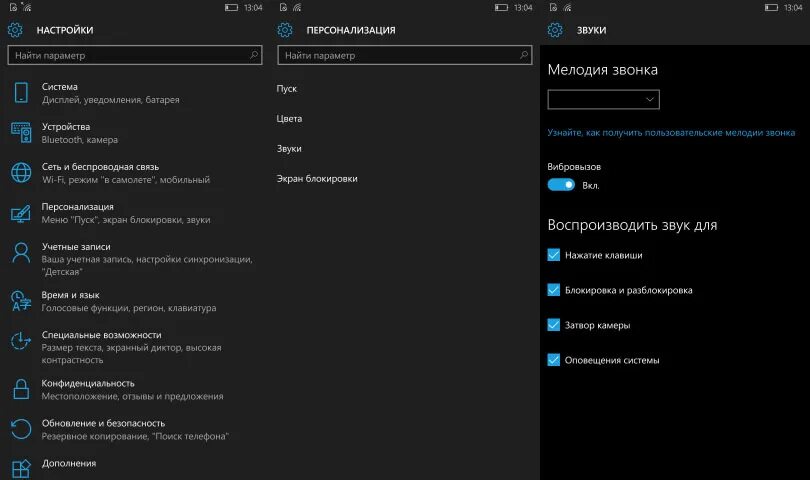Image resolution: width=810 pixels, height=480 pixels.
Task: Uncheck Затвор камеры checkbox
Action: [553, 324]
